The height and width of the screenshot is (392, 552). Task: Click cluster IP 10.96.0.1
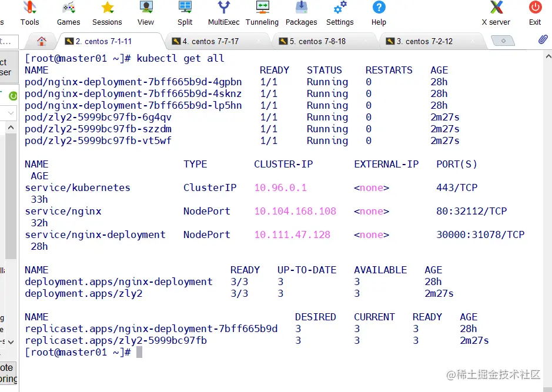click(x=280, y=187)
